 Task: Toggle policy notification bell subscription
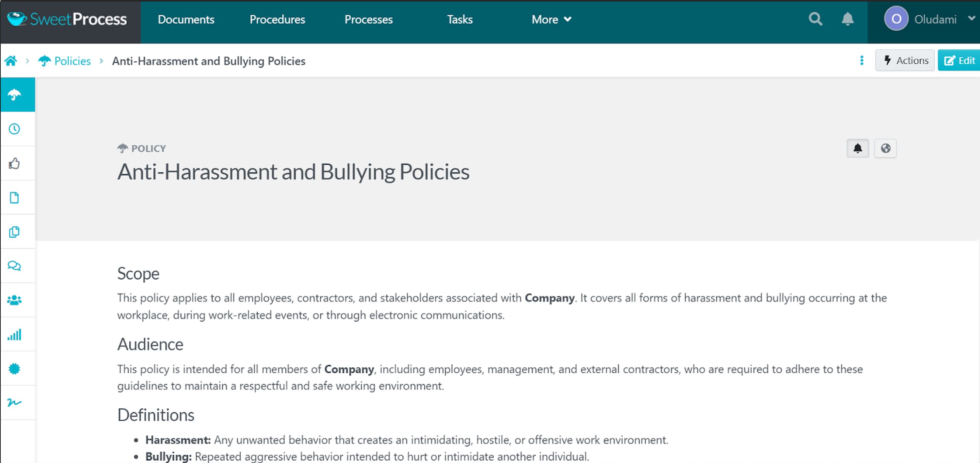pos(858,148)
